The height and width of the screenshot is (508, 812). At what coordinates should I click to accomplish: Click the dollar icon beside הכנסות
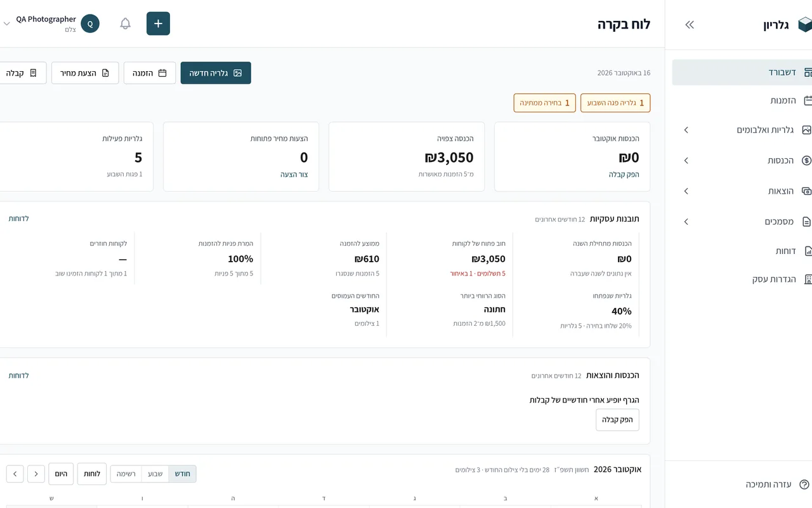click(x=807, y=161)
